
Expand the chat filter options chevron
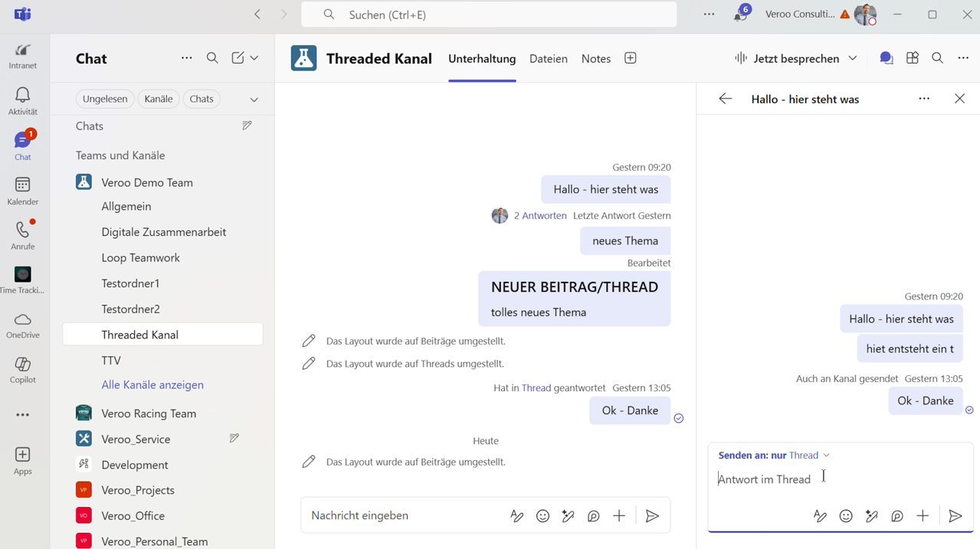254,100
